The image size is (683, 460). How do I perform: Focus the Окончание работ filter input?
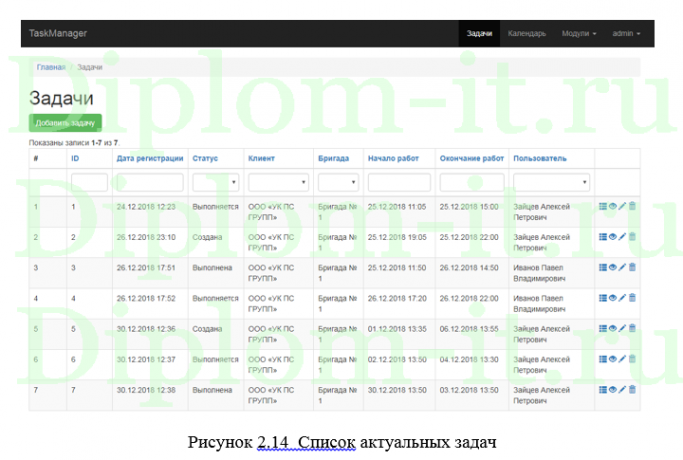[472, 182]
